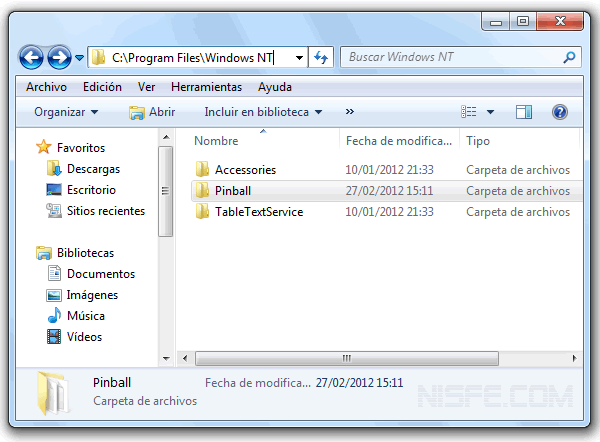Click the Accessories folder icon
The height and width of the screenshot is (442, 600).
tap(202, 169)
